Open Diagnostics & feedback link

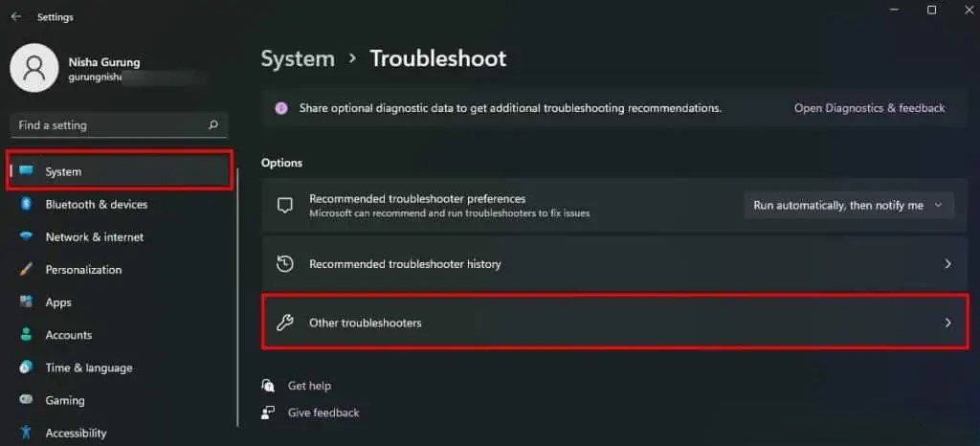869,108
